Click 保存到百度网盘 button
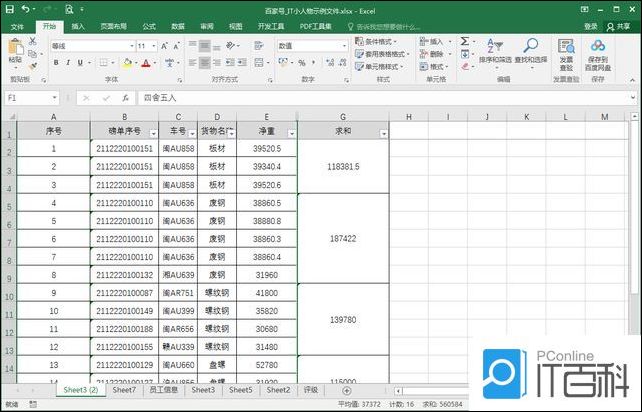This screenshot has height=412, width=642. pyautogui.click(x=598, y=55)
